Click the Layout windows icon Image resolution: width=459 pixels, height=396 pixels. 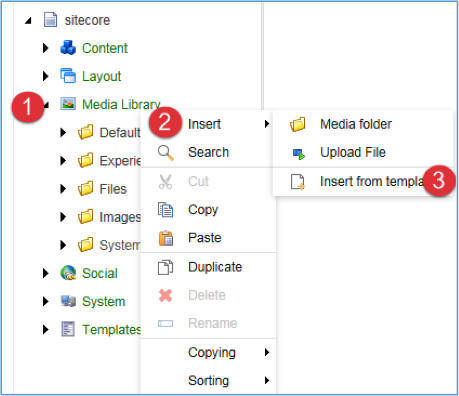tap(68, 76)
